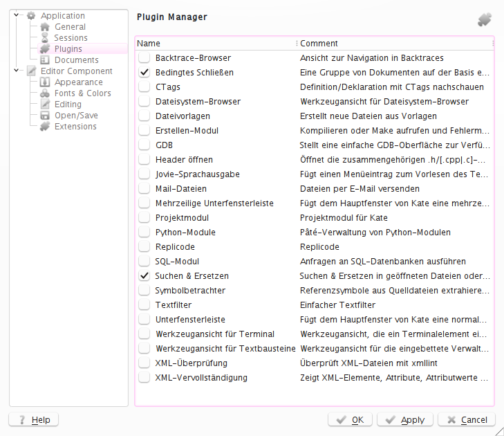Click Mehrzeilige Unterfensterleiste plugin name
Image resolution: width=504 pixels, height=436 pixels.
[214, 203]
